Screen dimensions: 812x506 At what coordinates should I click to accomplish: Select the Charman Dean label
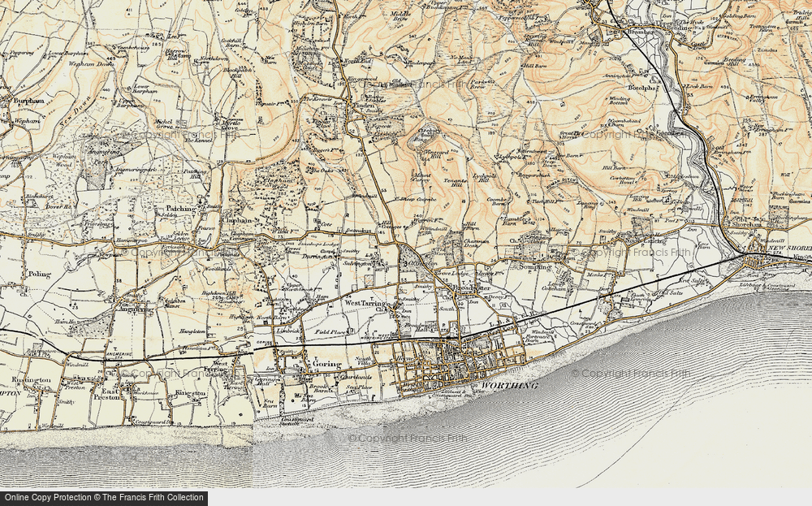(x=476, y=244)
